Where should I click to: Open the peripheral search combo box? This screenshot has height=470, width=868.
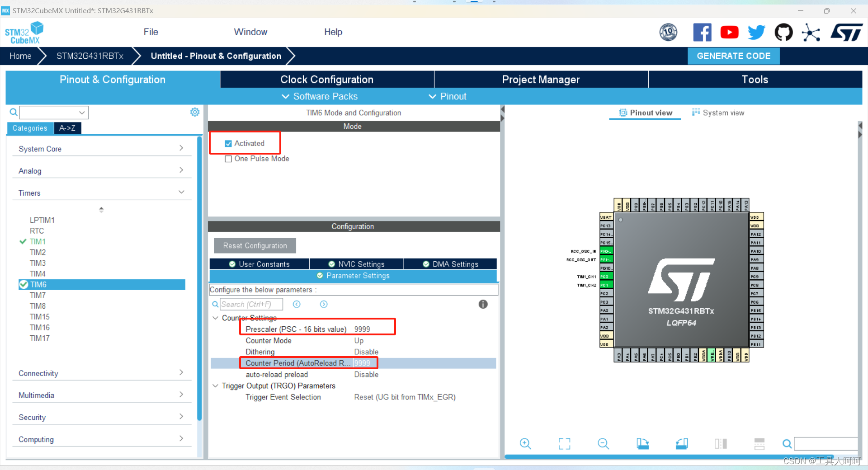point(54,113)
